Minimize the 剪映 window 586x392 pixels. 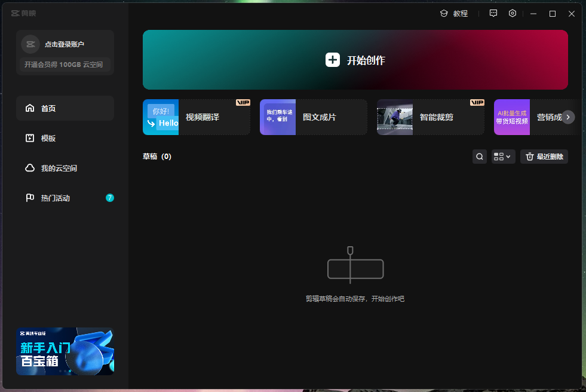(x=533, y=14)
